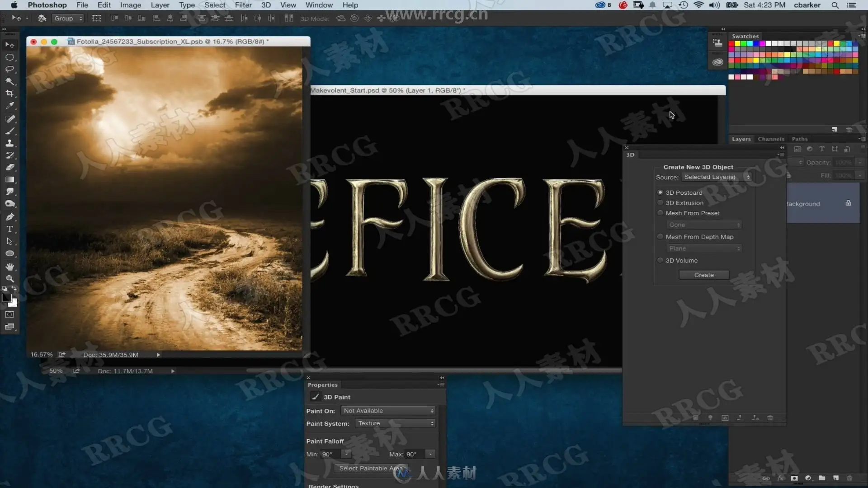Open the Plane depth map dropdown
This screenshot has height=488, width=868.
(x=704, y=249)
